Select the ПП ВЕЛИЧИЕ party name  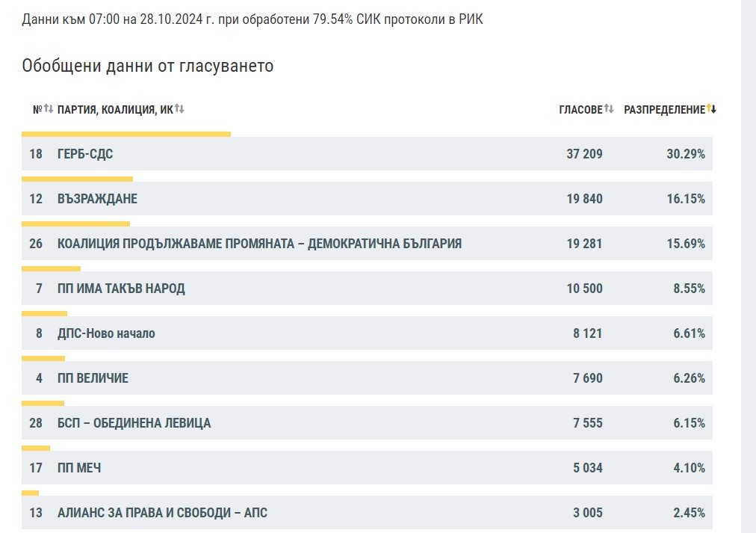pyautogui.click(x=93, y=378)
